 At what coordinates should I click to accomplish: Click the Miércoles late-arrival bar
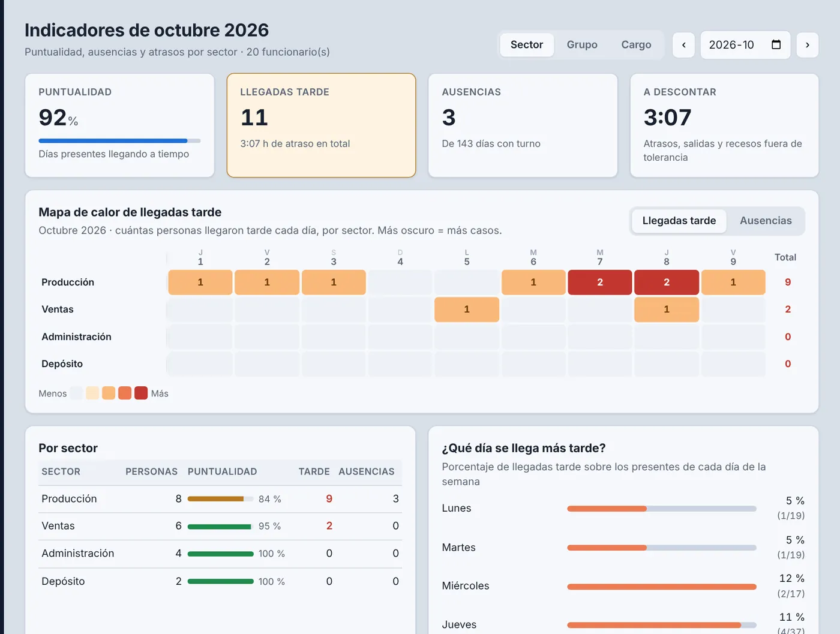point(662,587)
